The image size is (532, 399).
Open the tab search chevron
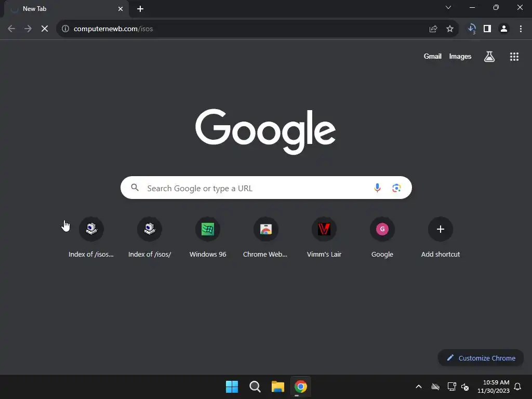coord(448,7)
